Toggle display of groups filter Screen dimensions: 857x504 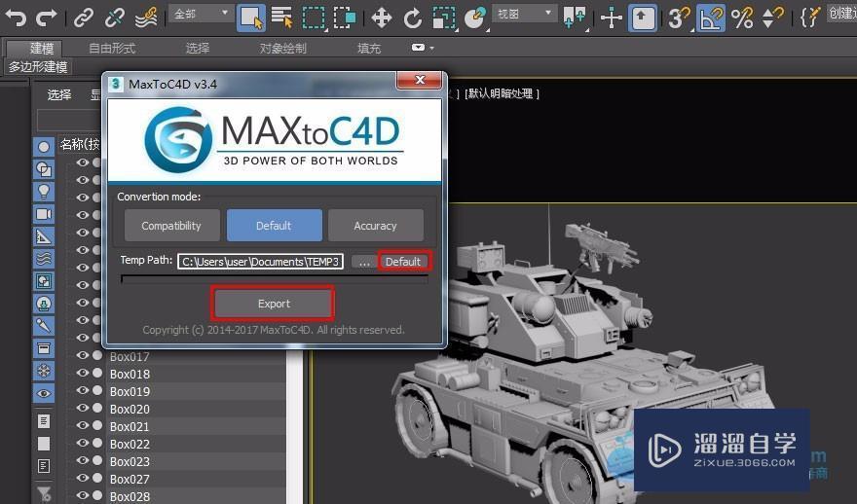pos(44,281)
